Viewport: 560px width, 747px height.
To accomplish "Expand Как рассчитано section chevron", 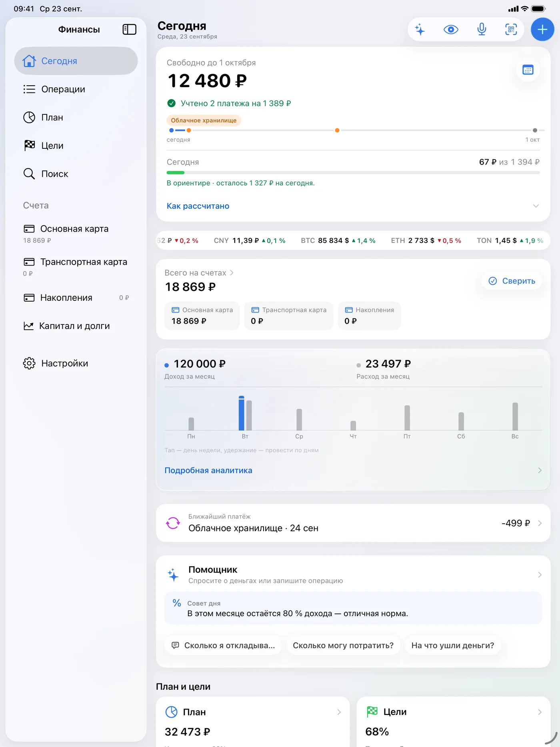I will [x=536, y=206].
